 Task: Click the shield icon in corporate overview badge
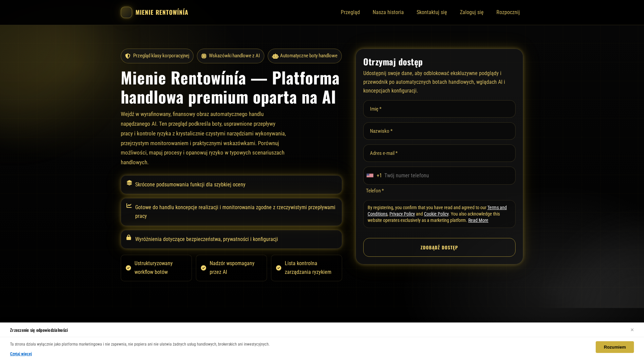(x=128, y=56)
